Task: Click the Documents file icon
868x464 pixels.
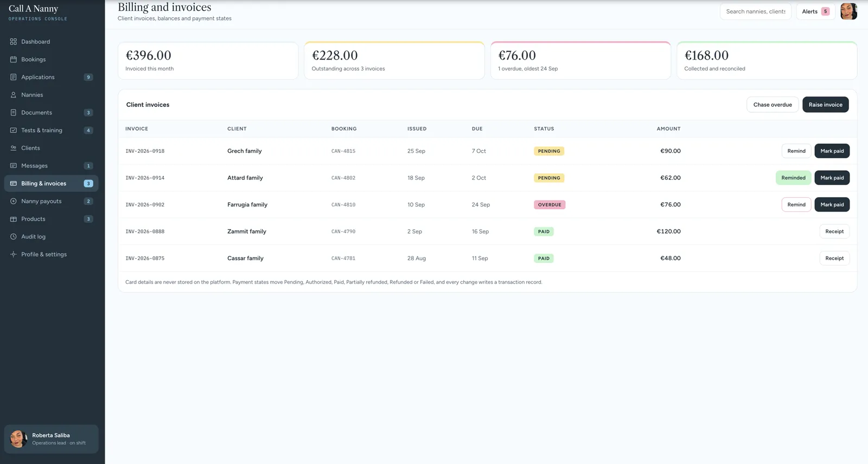Action: (14, 113)
